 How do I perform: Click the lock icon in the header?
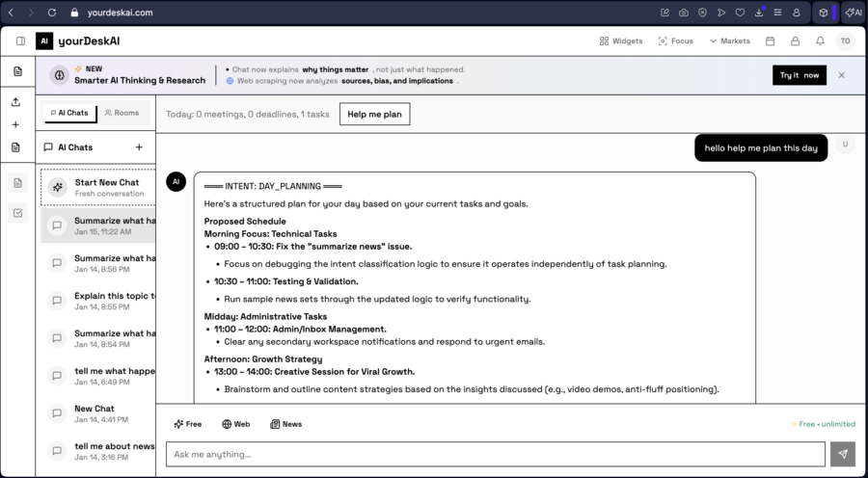click(795, 41)
